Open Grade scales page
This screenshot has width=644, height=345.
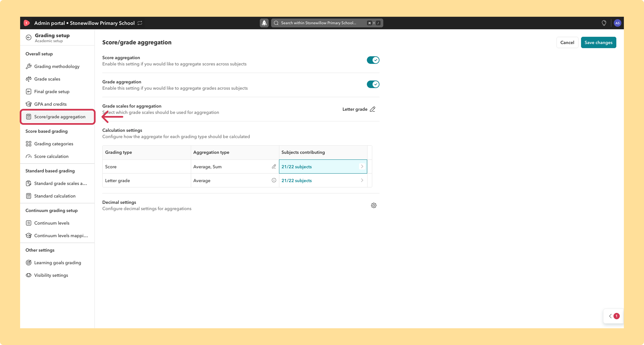click(57, 79)
